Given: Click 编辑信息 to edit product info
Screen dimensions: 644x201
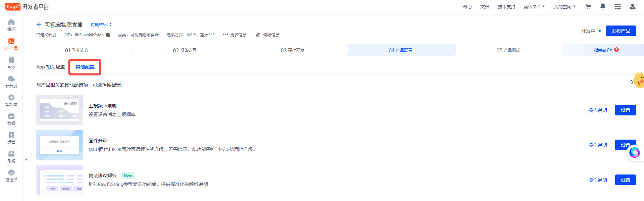Looking at the screenshot, I should (x=267, y=35).
